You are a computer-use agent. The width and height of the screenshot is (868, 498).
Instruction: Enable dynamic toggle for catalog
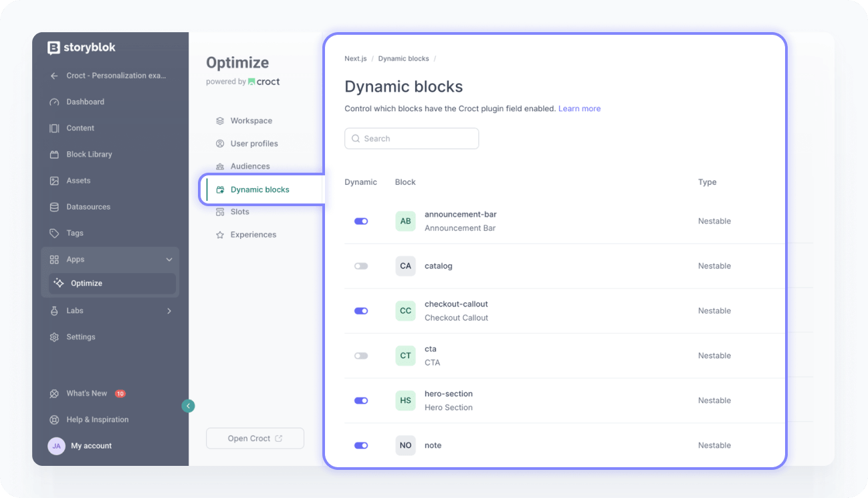361,266
